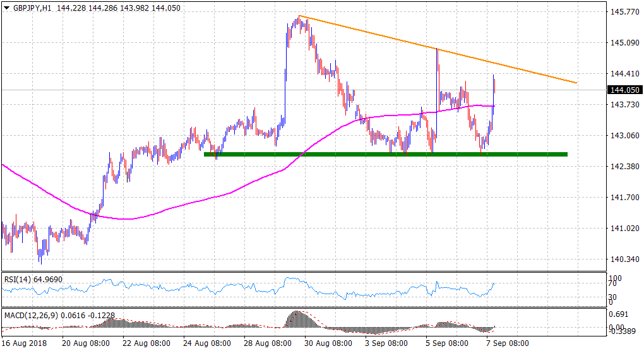Click the 0.691 MACD scale value

click(x=619, y=314)
